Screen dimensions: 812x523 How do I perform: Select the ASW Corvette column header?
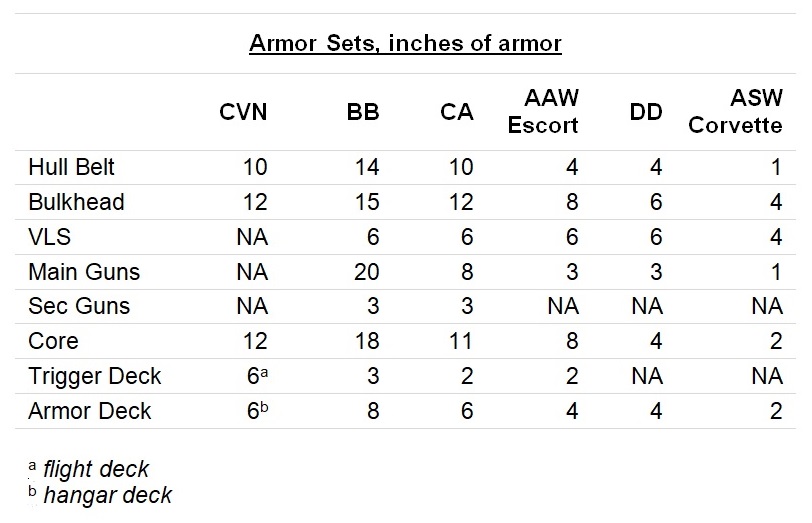[735, 111]
